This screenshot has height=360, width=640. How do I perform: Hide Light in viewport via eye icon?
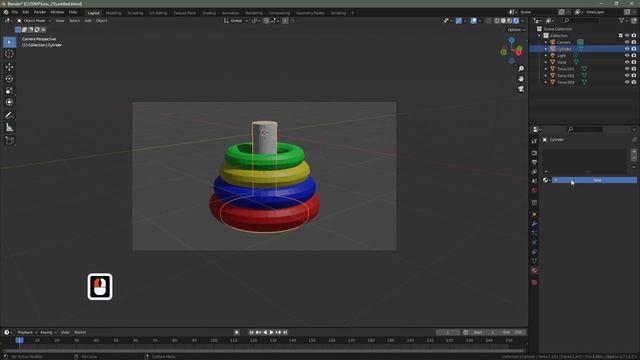click(x=627, y=56)
